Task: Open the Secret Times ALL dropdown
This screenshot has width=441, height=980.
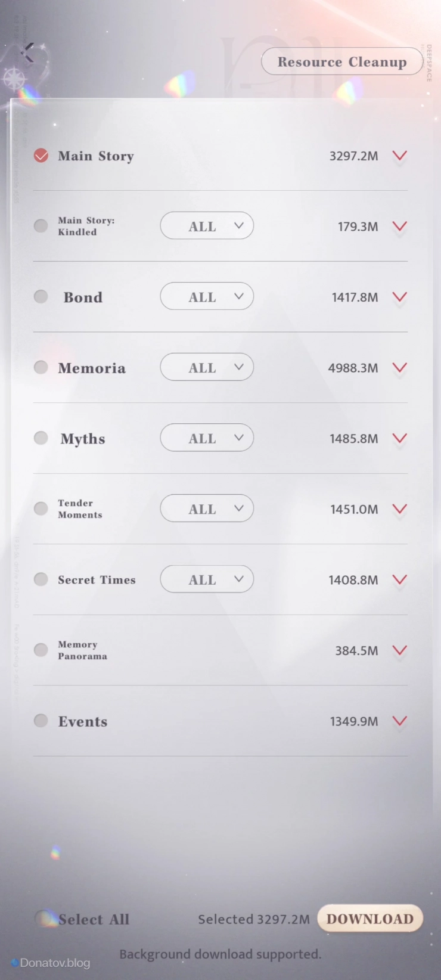Action: [207, 579]
